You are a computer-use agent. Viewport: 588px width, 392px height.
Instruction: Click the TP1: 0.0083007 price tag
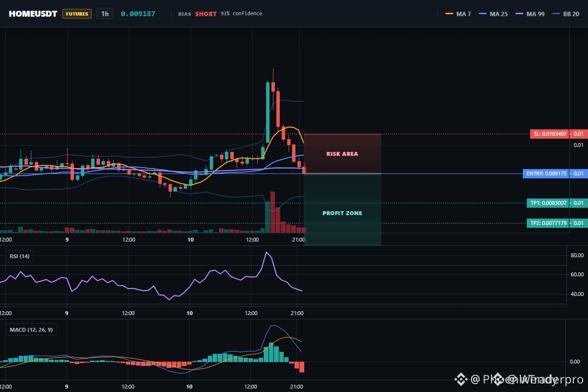pyautogui.click(x=549, y=203)
